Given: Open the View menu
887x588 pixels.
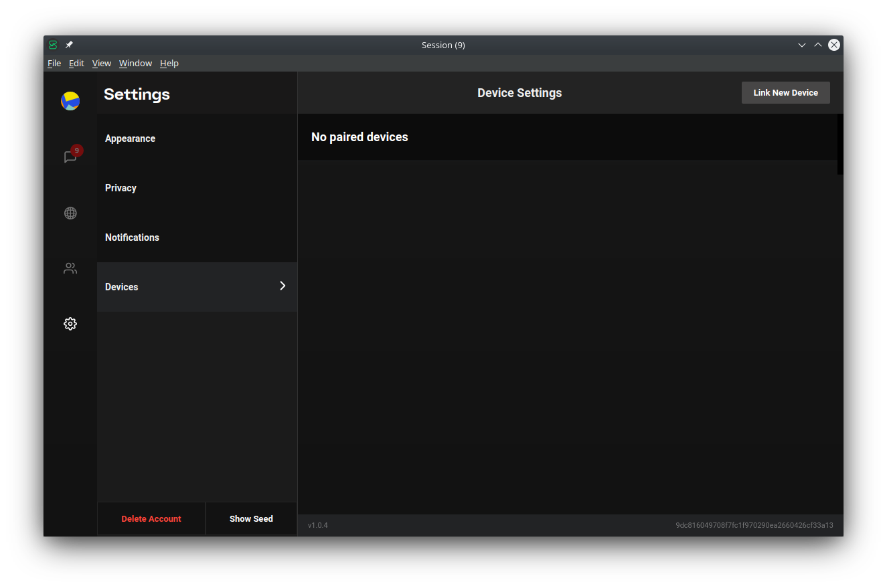Looking at the screenshot, I should (101, 63).
